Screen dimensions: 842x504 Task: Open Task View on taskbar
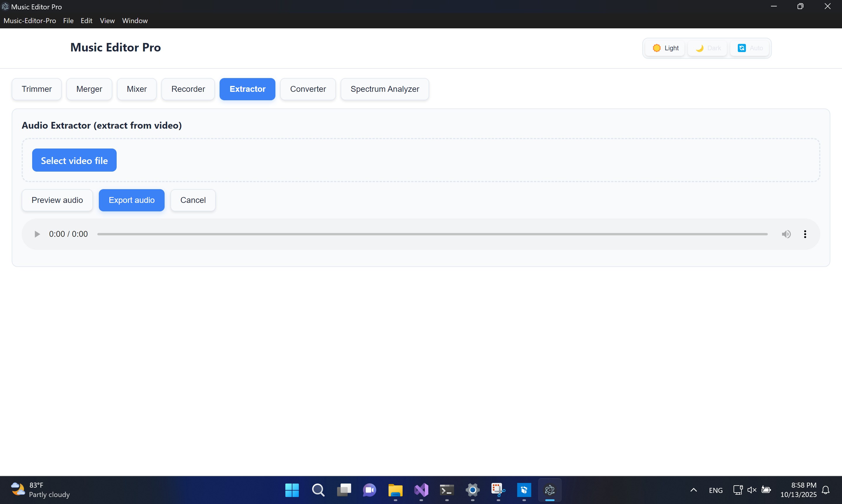point(344,490)
